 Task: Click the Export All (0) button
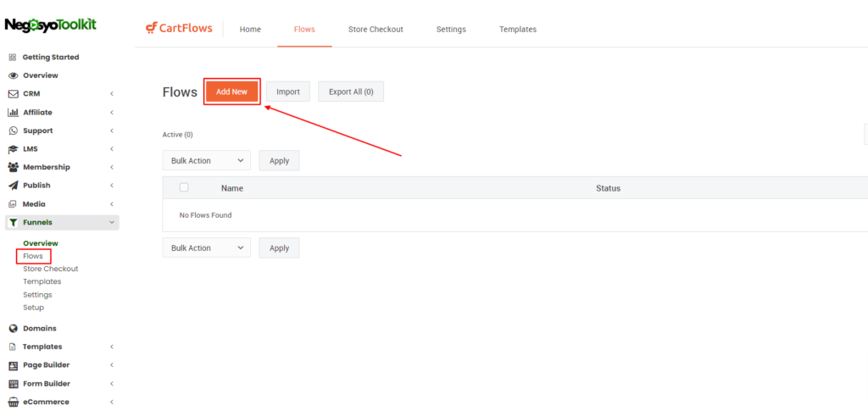(x=351, y=92)
